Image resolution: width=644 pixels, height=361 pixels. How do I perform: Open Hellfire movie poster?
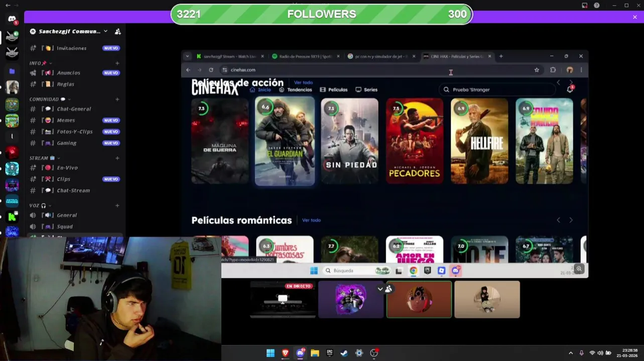[479, 141]
